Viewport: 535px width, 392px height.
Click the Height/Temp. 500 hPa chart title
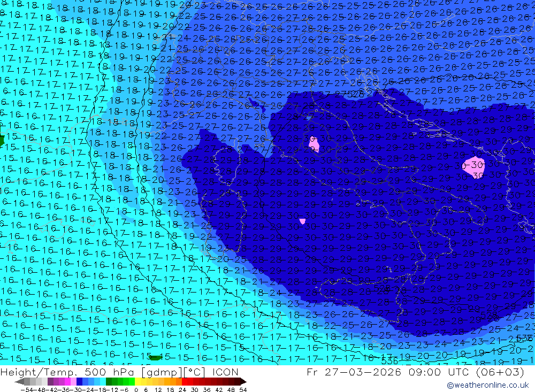tap(119, 372)
